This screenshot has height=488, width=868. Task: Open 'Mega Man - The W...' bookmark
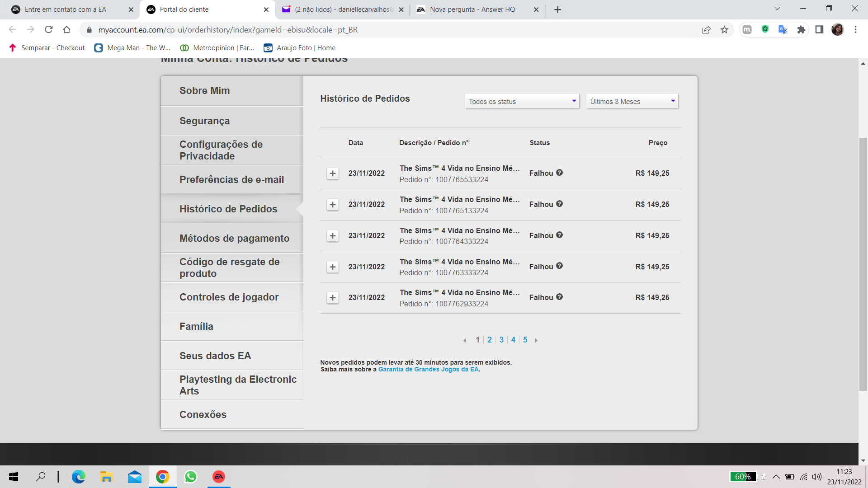pos(132,48)
